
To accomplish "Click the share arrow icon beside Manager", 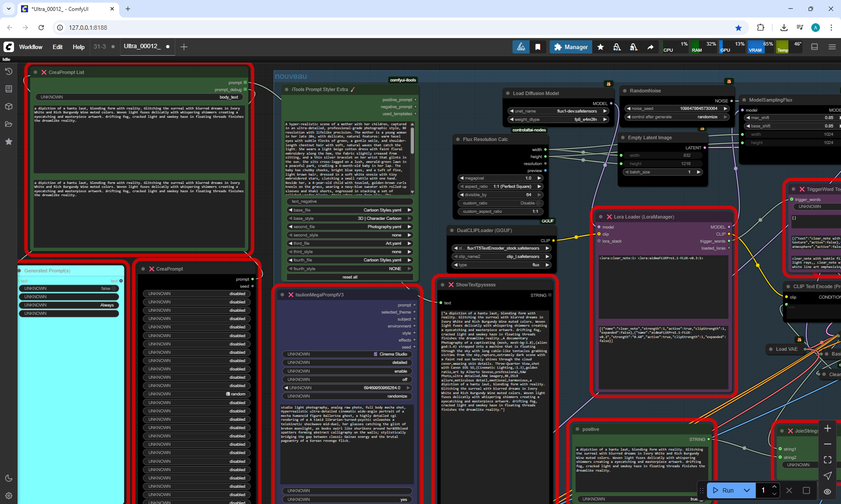I will pos(650,47).
